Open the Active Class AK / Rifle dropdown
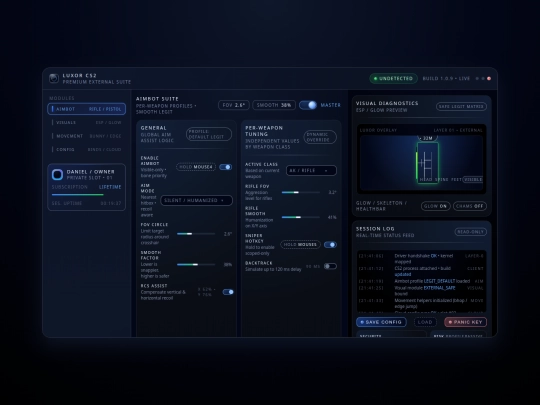 (x=311, y=170)
